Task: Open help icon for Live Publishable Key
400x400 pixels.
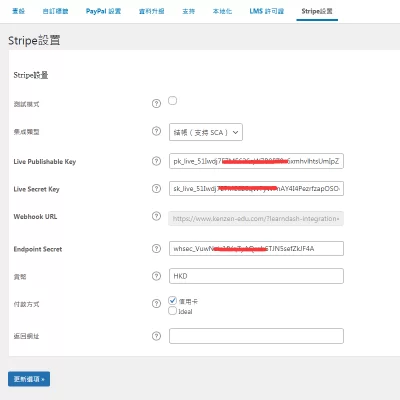Action: (x=156, y=161)
